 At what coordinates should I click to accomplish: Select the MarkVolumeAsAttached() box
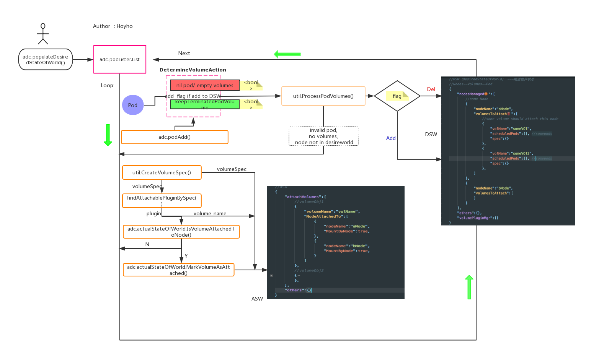[178, 270]
